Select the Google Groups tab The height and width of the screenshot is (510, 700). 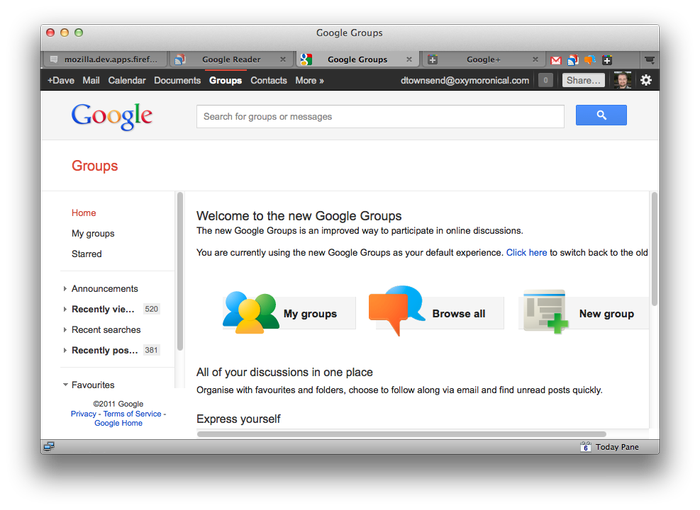[x=357, y=59]
